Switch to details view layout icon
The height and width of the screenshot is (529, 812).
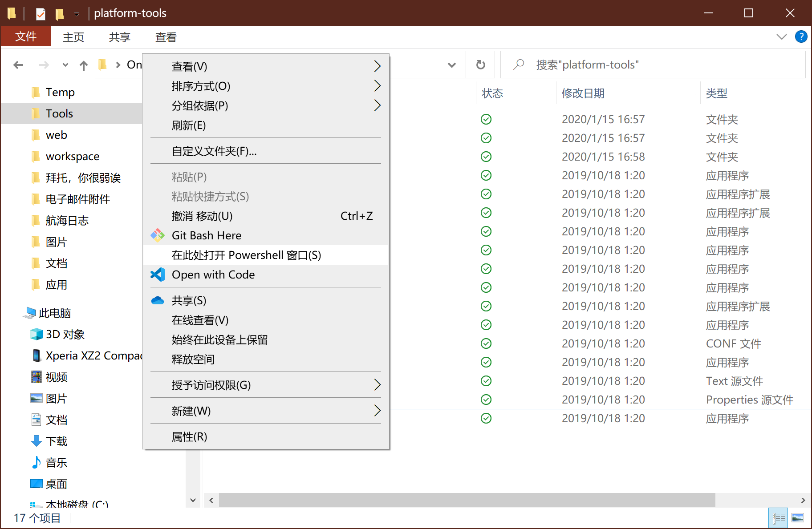(779, 518)
